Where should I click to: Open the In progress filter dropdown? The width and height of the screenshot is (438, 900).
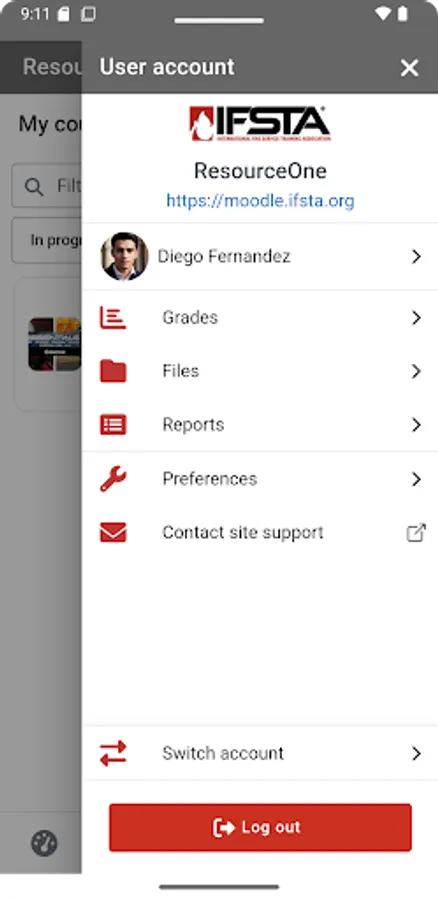46,240
